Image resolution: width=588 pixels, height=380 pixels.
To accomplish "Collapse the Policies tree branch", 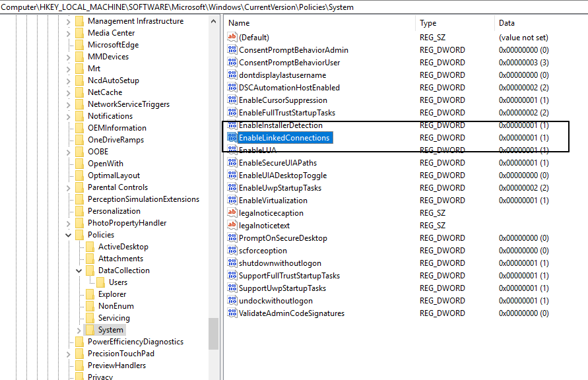I will pyautogui.click(x=68, y=234).
